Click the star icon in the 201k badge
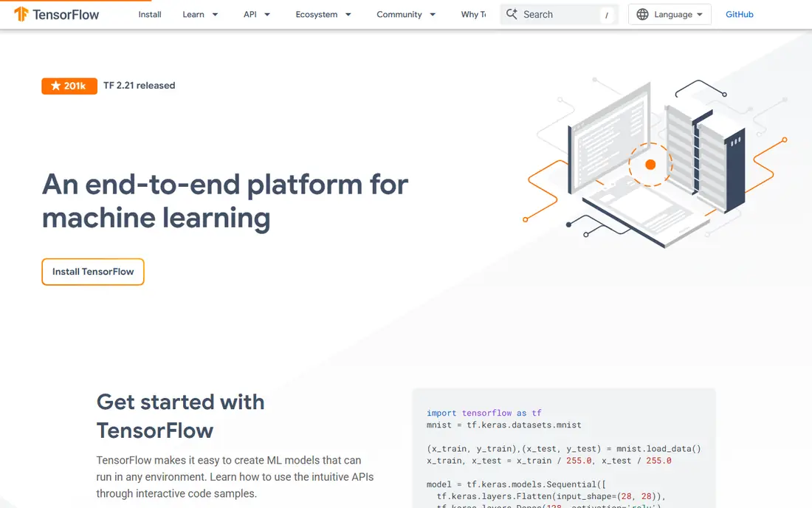The width and height of the screenshot is (812, 508). point(56,86)
